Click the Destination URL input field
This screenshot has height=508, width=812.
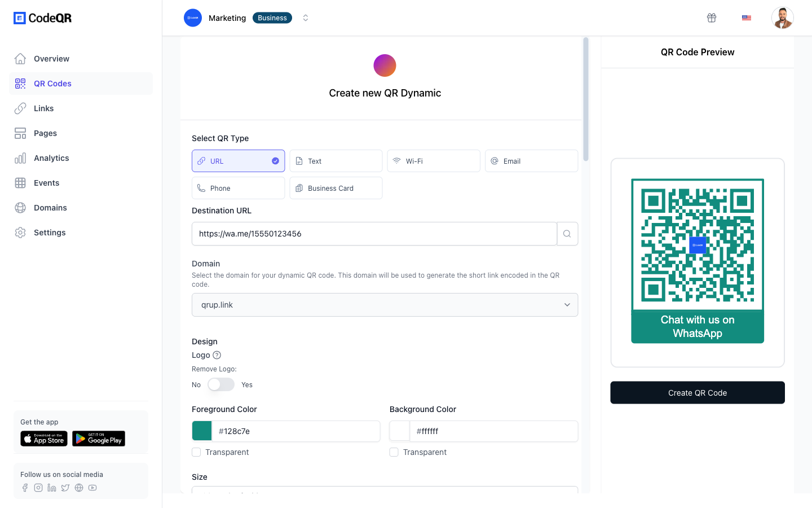374,234
